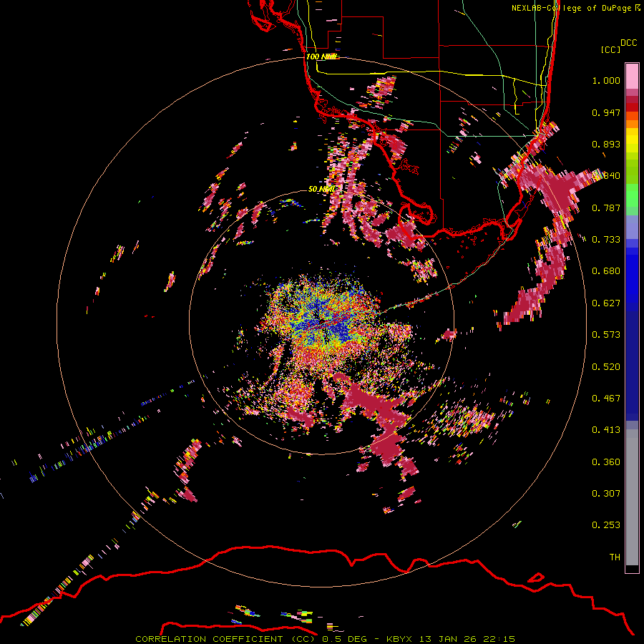Click the 0.573 scale label
This screenshot has width=644, height=644.
pos(606,335)
